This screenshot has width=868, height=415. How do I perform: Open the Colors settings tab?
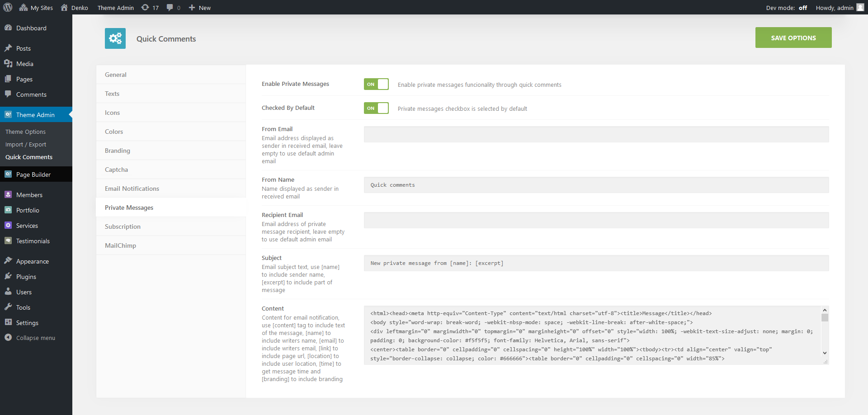coord(171,132)
